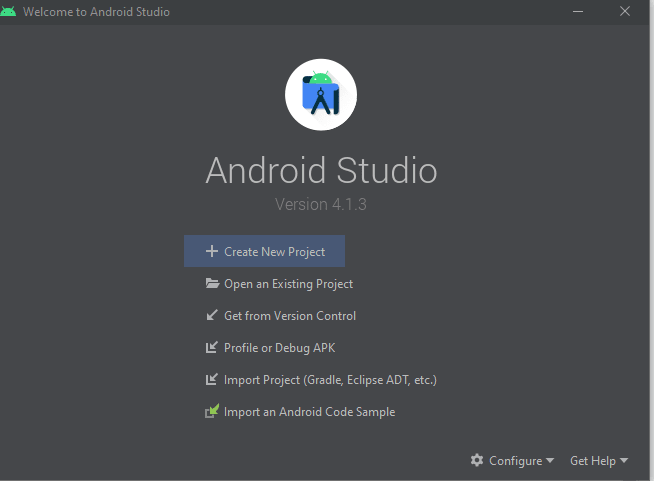
Task: Open the Configure menu label
Action: pos(516,461)
